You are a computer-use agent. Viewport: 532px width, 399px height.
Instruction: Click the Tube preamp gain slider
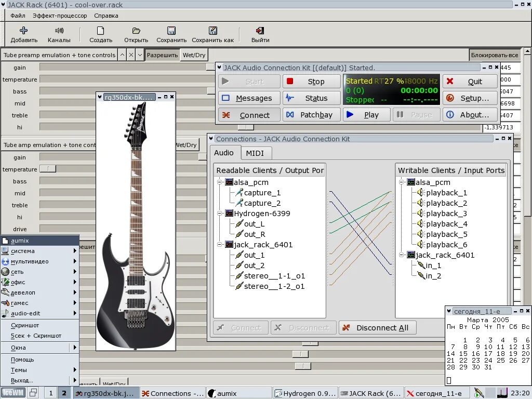pyautogui.click(x=127, y=67)
